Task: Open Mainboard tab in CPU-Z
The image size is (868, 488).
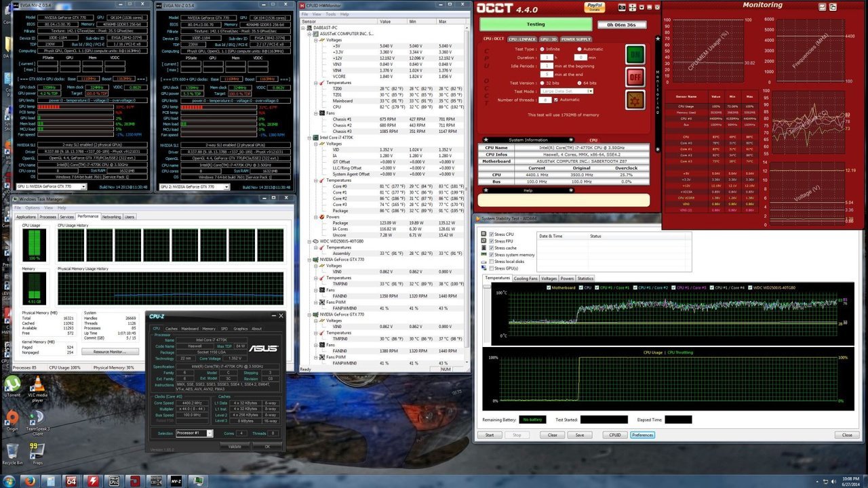Action: [190, 329]
